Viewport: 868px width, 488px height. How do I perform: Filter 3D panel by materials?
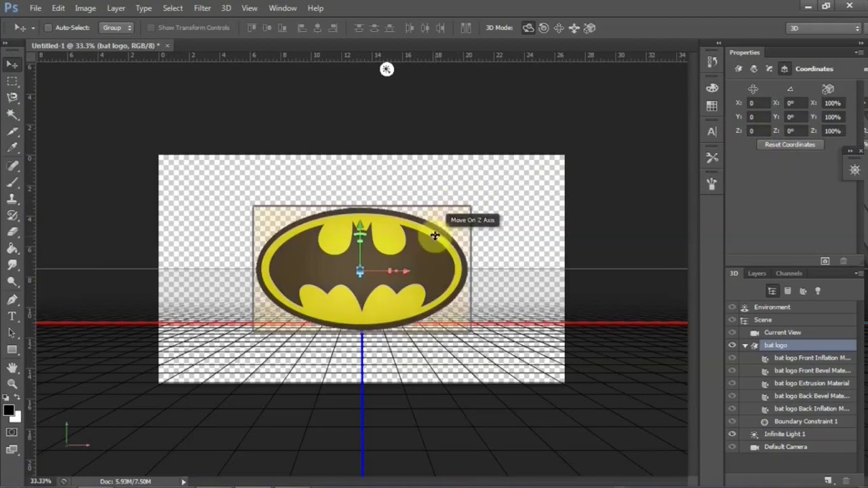[803, 291]
